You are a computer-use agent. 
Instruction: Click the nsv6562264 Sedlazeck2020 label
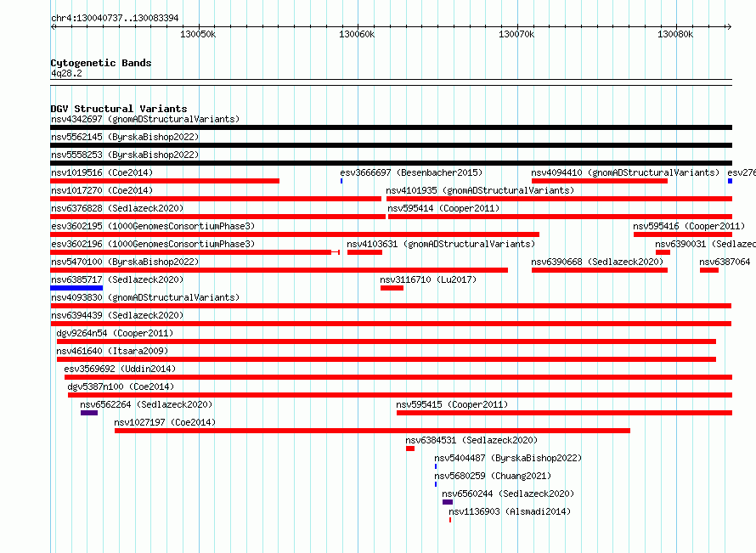point(147,404)
